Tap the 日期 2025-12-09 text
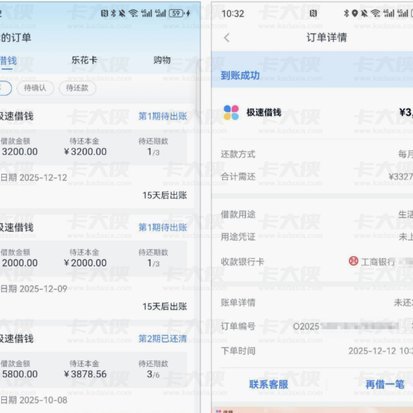 (x=34, y=289)
